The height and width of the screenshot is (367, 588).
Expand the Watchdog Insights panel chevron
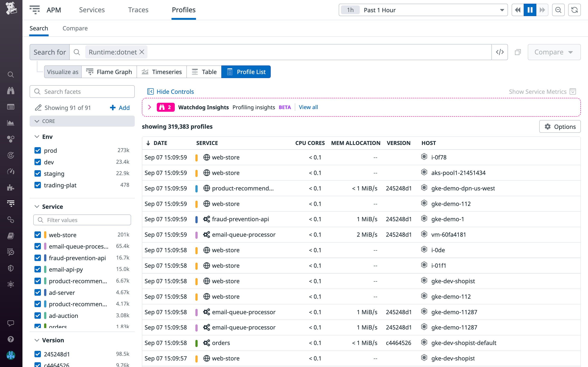coord(150,107)
